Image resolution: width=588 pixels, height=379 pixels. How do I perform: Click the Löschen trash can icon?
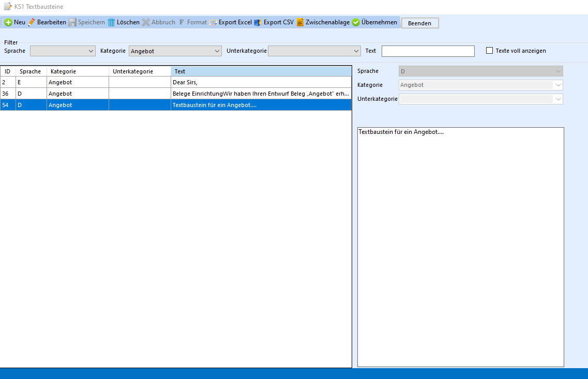coord(111,23)
